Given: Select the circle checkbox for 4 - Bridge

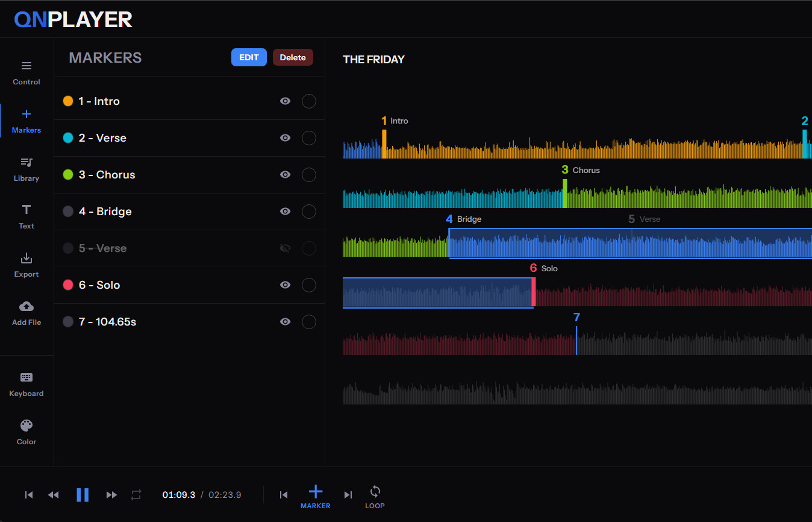Looking at the screenshot, I should pos(309,212).
